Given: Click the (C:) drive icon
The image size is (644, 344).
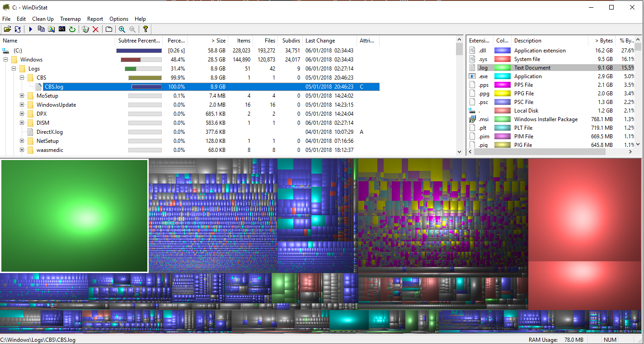Looking at the screenshot, I should coord(6,51).
